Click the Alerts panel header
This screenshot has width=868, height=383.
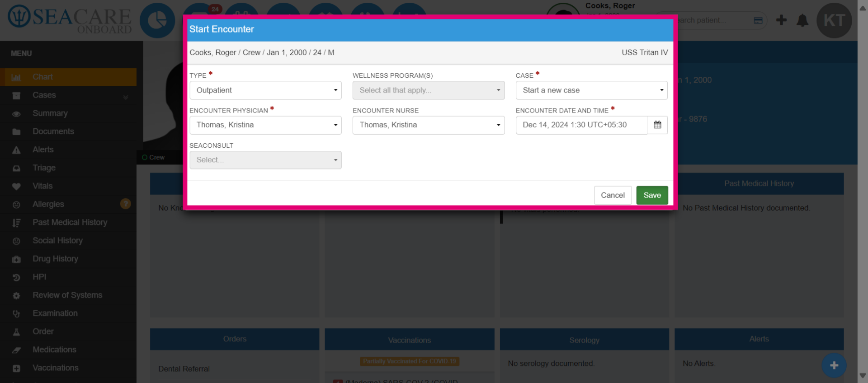point(759,339)
